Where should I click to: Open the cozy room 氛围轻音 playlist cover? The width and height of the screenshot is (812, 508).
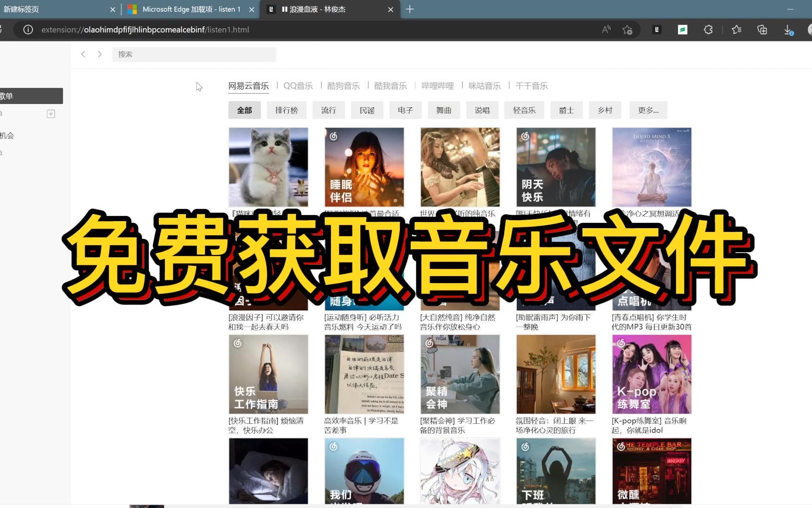click(x=556, y=374)
